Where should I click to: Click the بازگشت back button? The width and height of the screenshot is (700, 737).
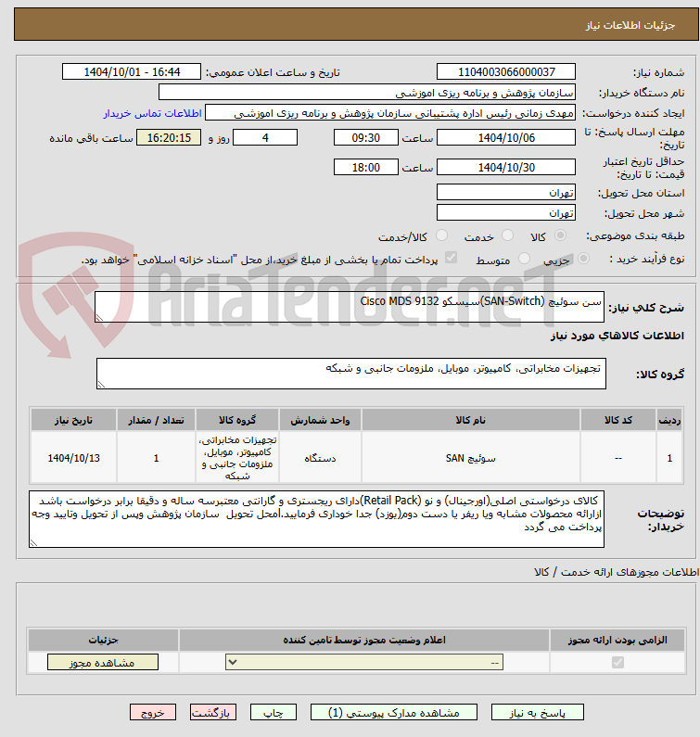(213, 713)
